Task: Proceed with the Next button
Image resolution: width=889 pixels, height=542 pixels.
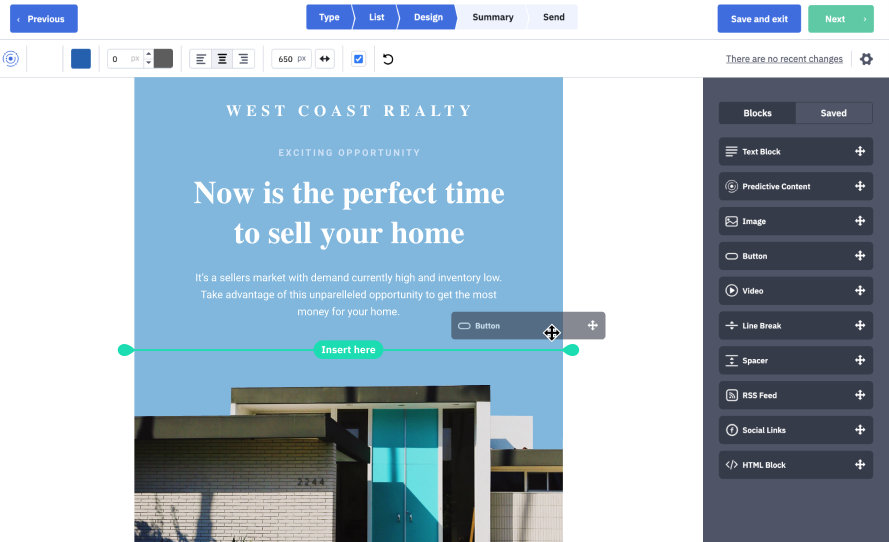Action: point(841,19)
